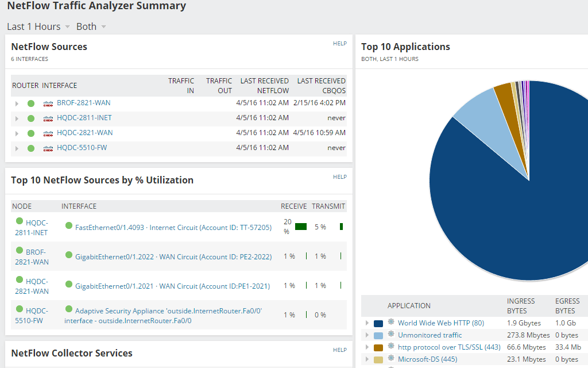The width and height of the screenshot is (588, 368).
Task: Click the Cisco router icon beside BROF-2821-WAN
Action: pyautogui.click(x=48, y=102)
